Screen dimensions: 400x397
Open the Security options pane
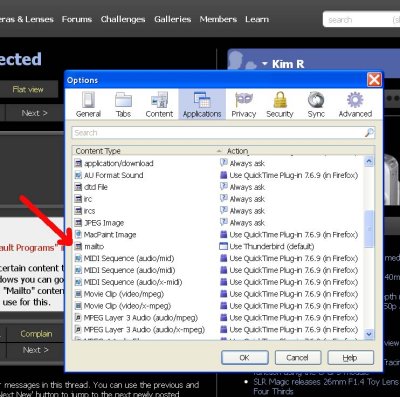[x=280, y=105]
